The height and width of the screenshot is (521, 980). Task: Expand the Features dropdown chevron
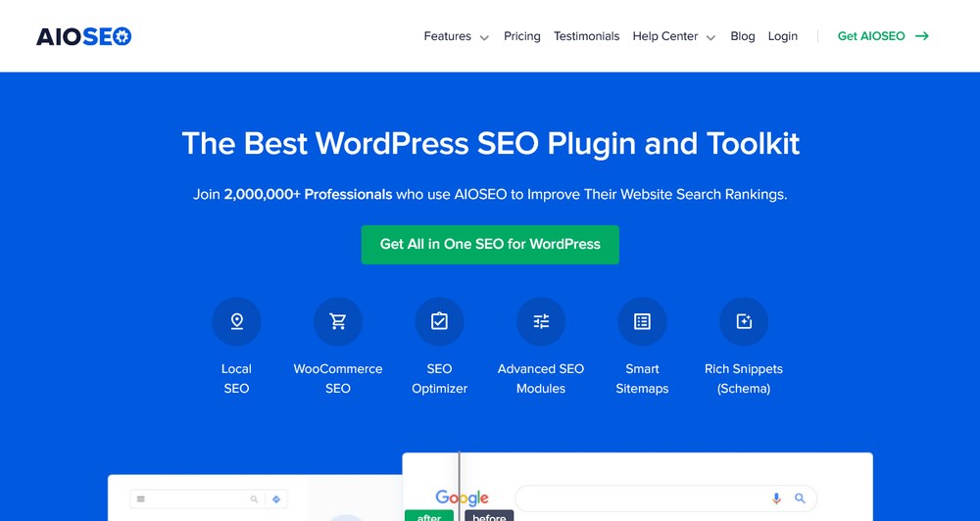484,37
